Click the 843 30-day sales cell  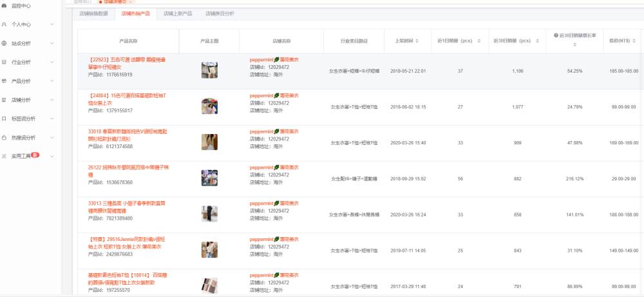point(518,251)
